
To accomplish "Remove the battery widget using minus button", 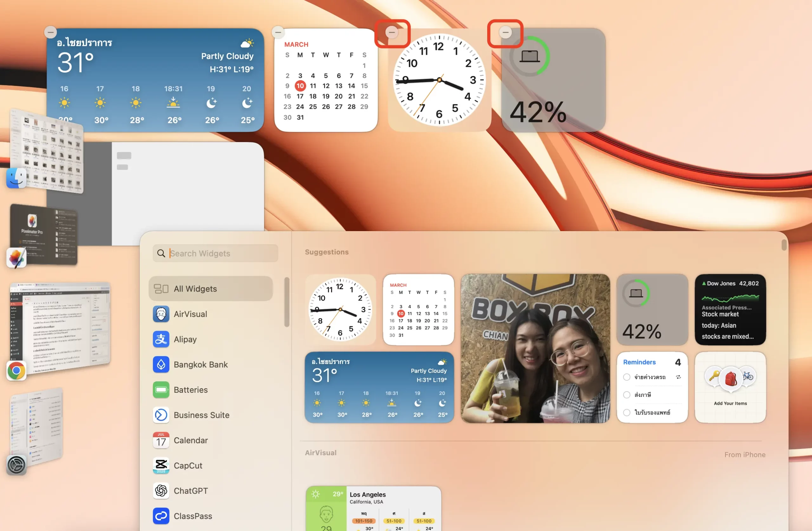I will (505, 32).
